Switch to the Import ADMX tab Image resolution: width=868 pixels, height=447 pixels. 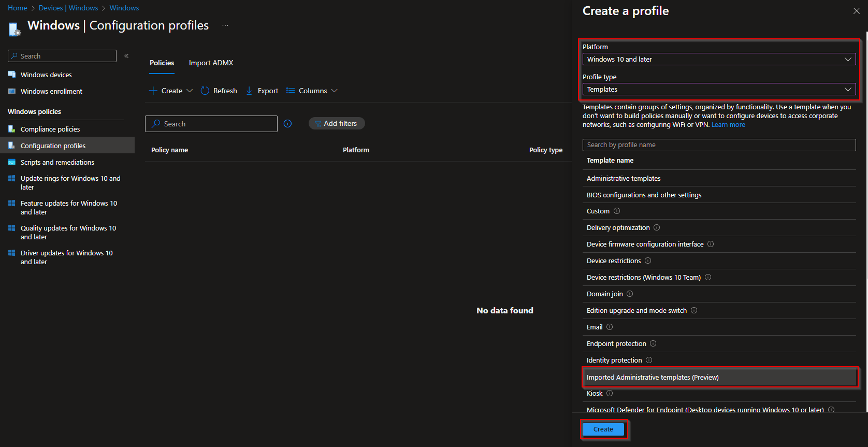(x=211, y=63)
